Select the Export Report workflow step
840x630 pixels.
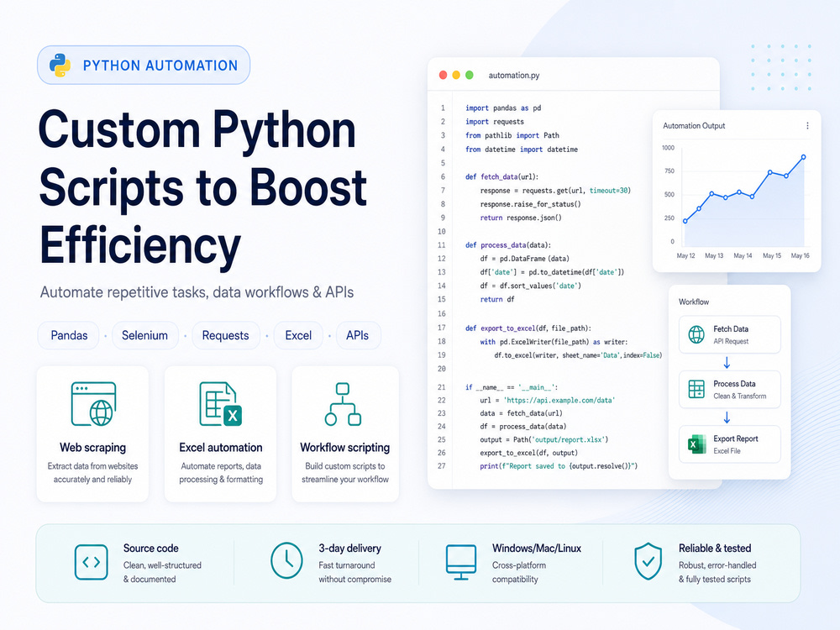point(730,444)
